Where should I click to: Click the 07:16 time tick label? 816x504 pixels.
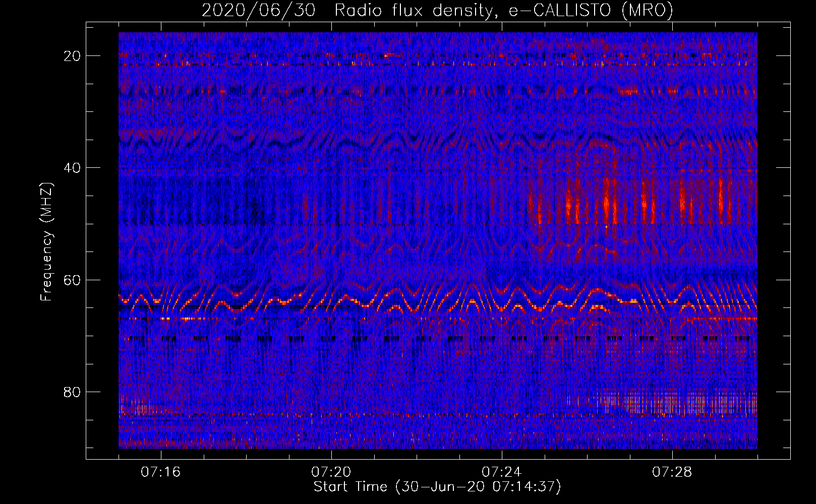pyautogui.click(x=160, y=472)
